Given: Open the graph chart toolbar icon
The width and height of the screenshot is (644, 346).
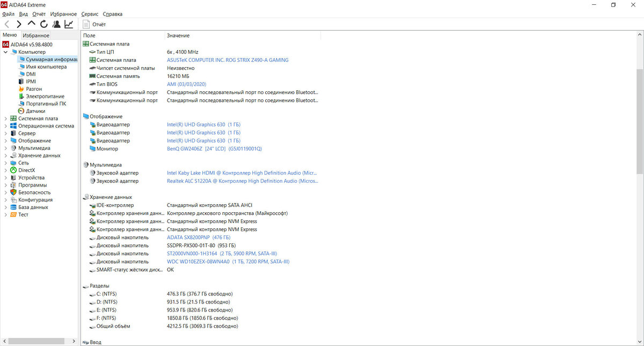Looking at the screenshot, I should click(x=69, y=24).
